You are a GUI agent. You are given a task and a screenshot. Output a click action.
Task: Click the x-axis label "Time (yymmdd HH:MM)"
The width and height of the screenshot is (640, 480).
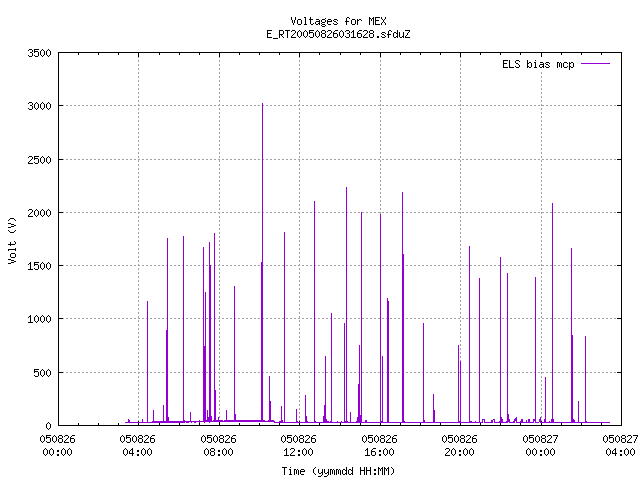coord(338,471)
